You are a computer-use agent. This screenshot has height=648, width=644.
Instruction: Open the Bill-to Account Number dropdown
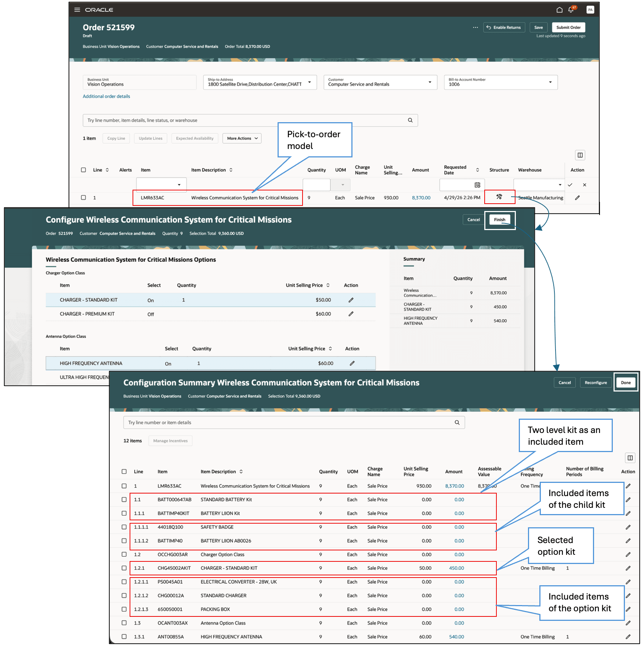pyautogui.click(x=550, y=82)
